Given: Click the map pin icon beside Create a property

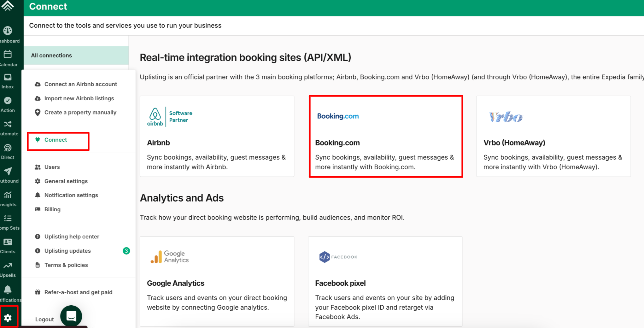Looking at the screenshot, I should click(38, 113).
